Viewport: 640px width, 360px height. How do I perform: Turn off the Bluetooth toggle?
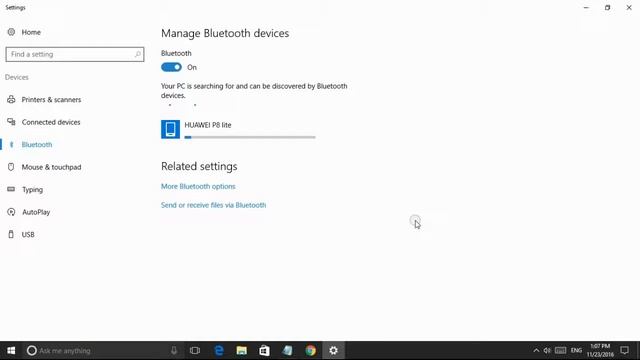tap(171, 67)
